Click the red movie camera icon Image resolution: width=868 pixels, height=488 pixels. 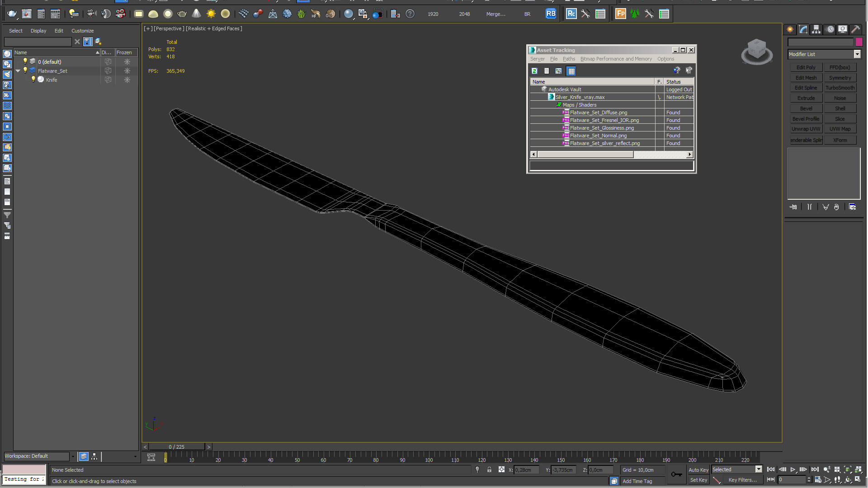(x=120, y=14)
